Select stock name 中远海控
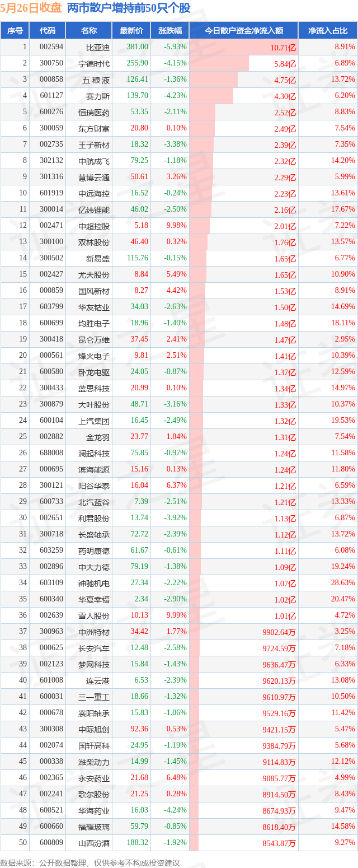This screenshot has width=358, height=868. 94,194
